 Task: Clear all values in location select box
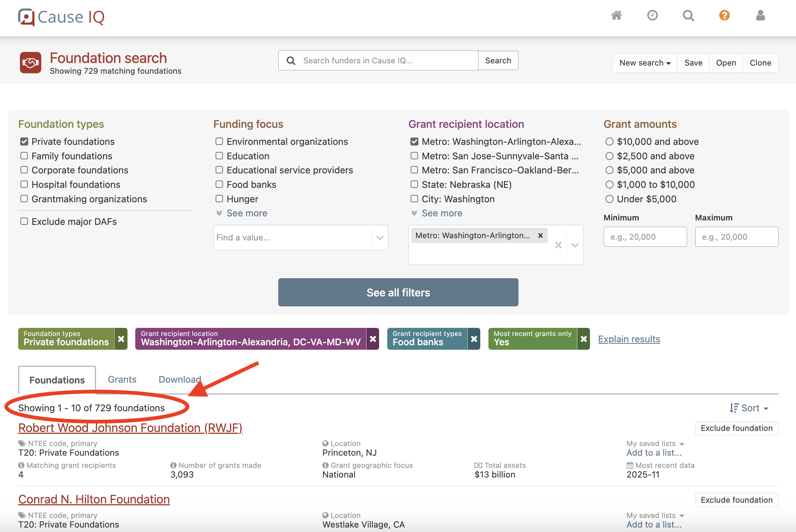pos(558,245)
